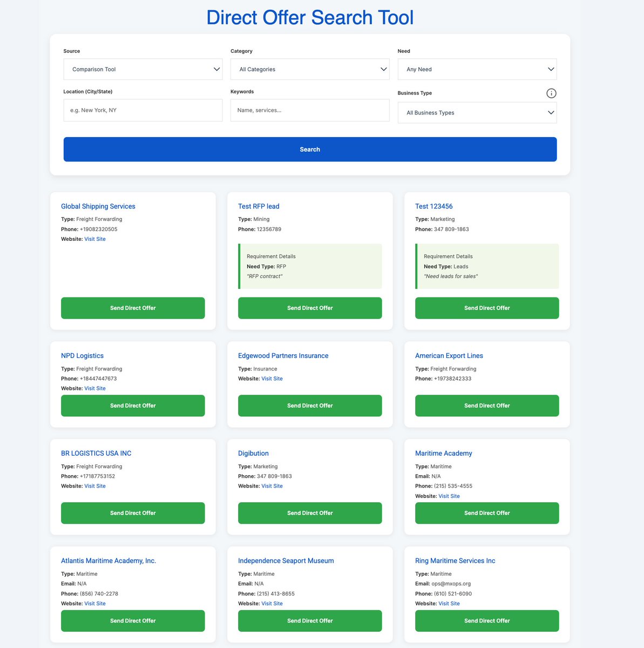This screenshot has height=648, width=644.
Task: Open the Global Shipping Services title link
Action: [x=98, y=206]
